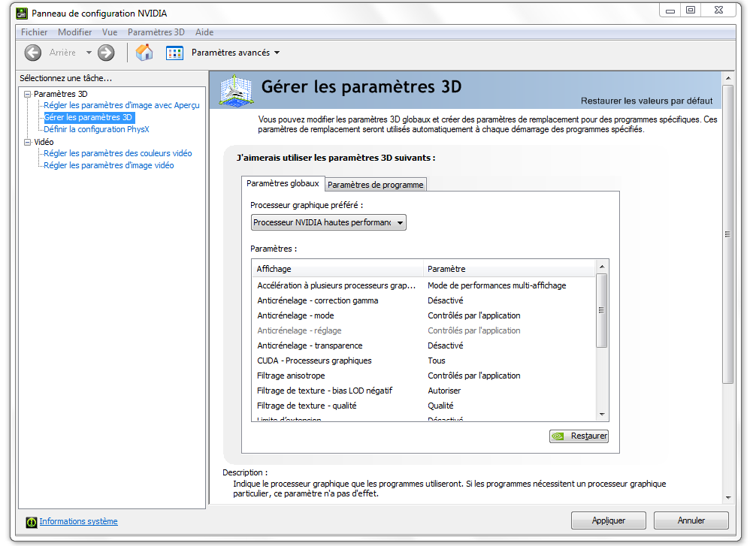Switch to Paramètres de programme tab
Image resolution: width=756 pixels, height=546 pixels.
(x=376, y=185)
